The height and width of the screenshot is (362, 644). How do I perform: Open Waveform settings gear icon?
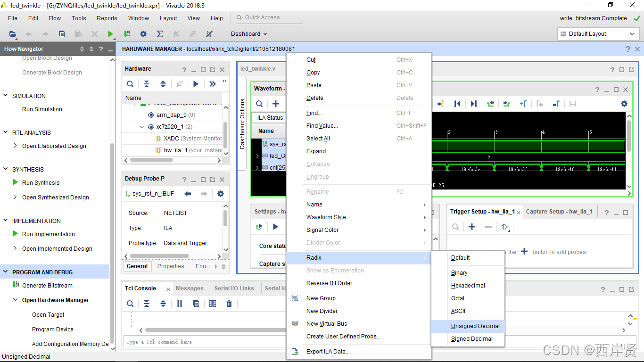(624, 104)
